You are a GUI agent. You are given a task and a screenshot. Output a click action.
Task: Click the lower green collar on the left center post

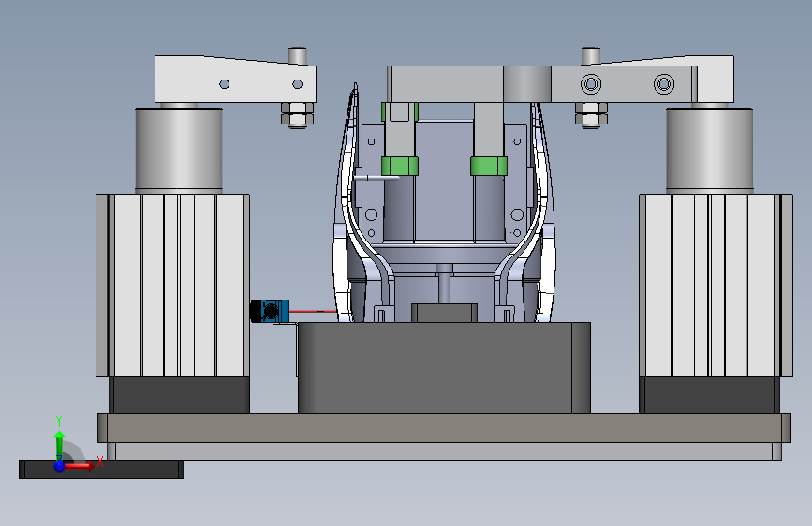coord(400,167)
